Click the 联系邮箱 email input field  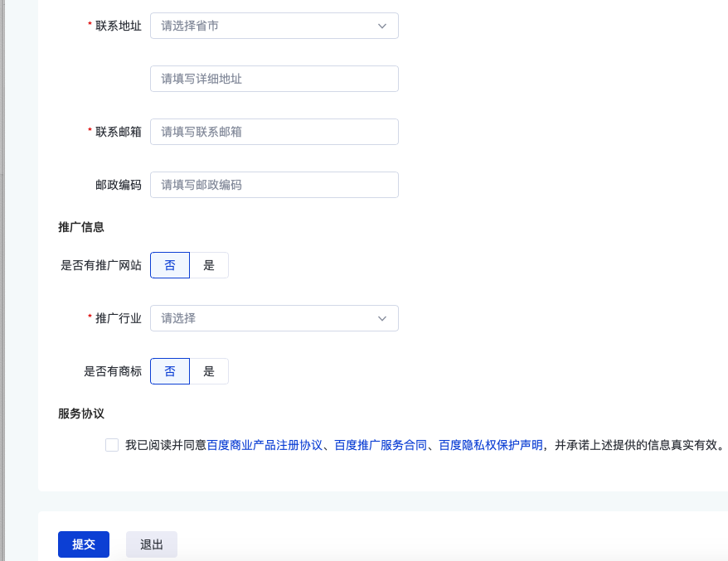click(274, 132)
